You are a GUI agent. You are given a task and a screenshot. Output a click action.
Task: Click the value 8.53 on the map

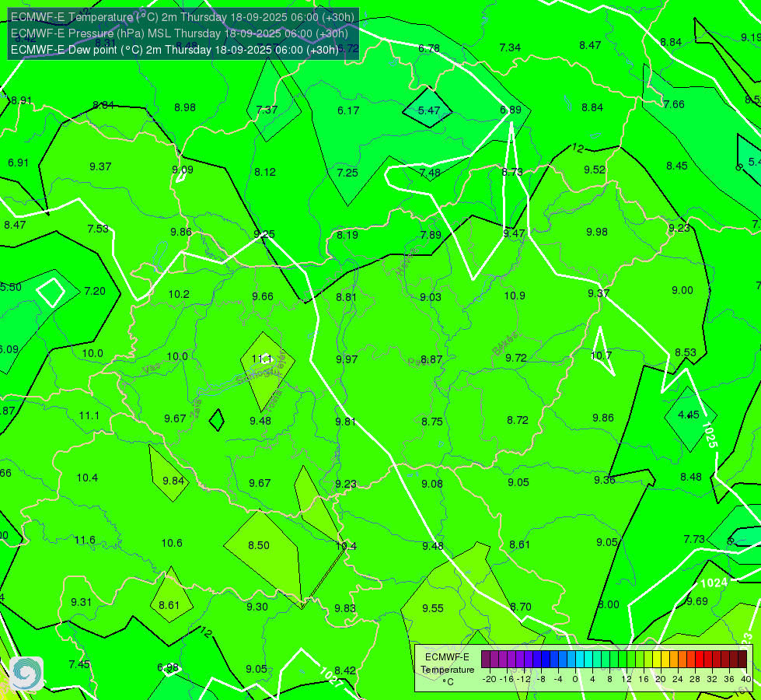pos(686,352)
